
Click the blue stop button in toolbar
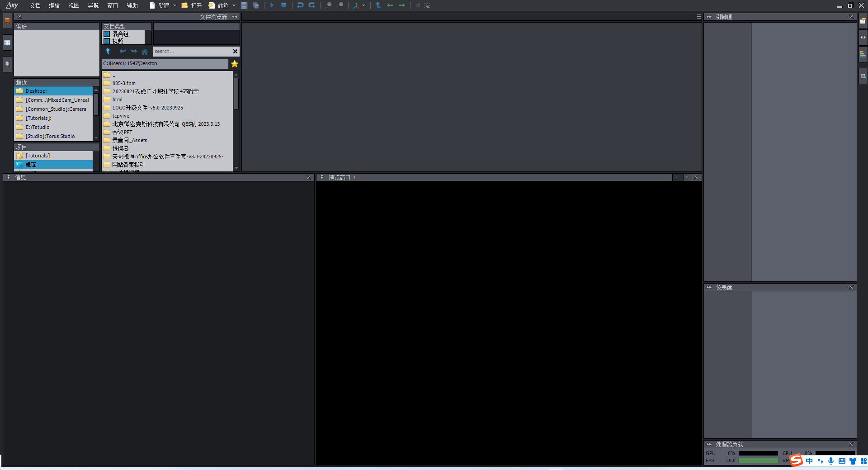283,5
